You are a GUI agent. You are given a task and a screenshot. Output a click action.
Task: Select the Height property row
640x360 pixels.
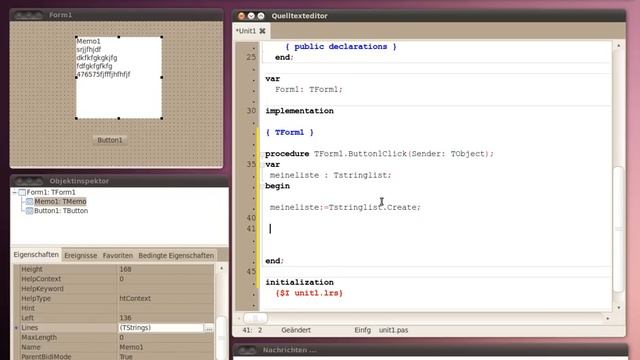[x=113, y=269]
